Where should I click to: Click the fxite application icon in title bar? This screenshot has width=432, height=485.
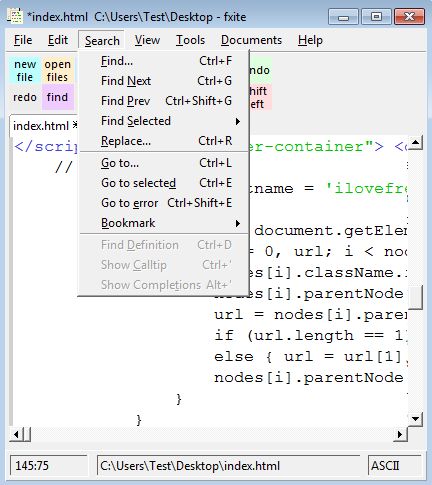[15, 16]
